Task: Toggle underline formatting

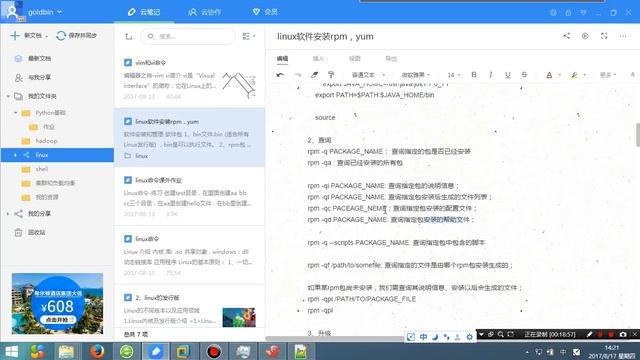Action: [x=507, y=75]
